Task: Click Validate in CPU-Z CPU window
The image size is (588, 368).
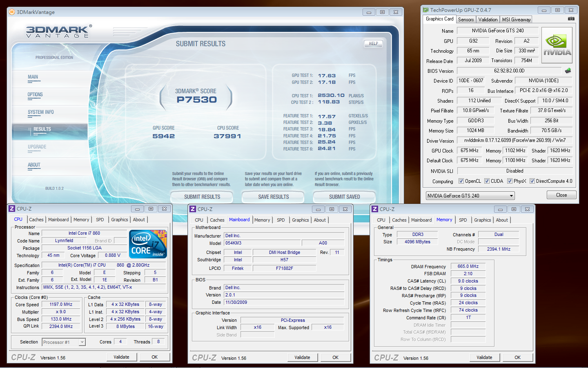Action: point(121,357)
